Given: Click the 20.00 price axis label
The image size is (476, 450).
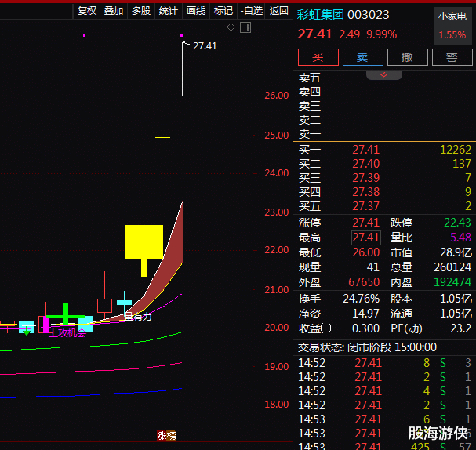Looking at the screenshot, I should (x=277, y=328).
